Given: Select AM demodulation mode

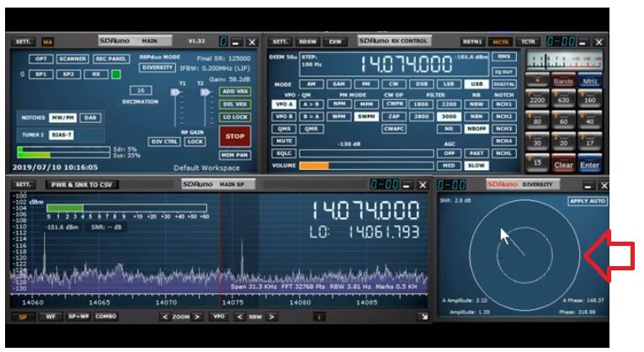Looking at the screenshot, I should [311, 84].
